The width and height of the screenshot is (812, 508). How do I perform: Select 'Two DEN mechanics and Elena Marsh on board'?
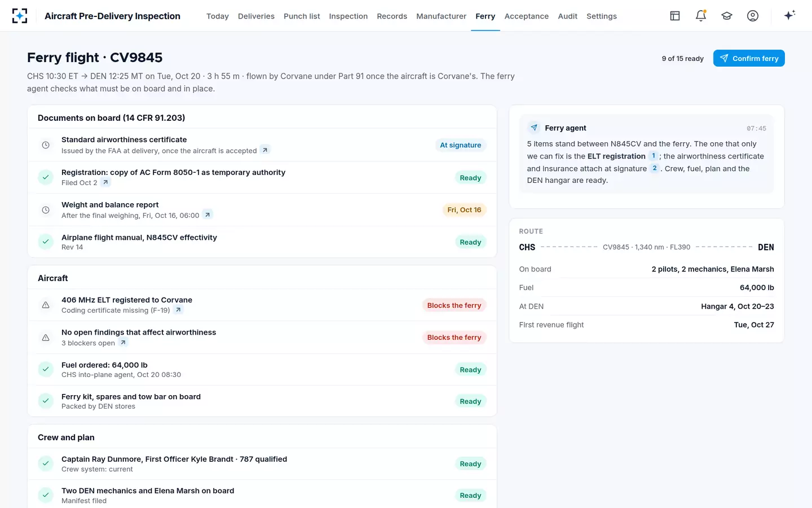148,491
